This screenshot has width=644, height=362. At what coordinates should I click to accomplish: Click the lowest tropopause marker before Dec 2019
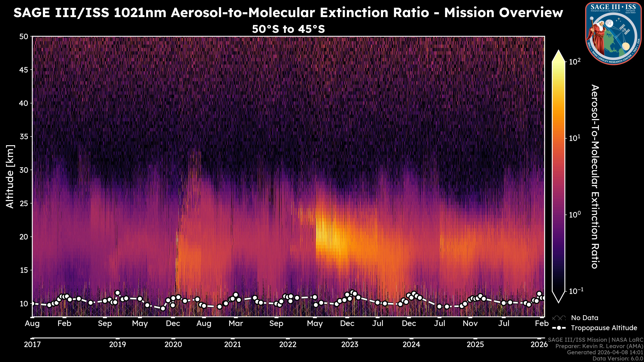(x=163, y=309)
